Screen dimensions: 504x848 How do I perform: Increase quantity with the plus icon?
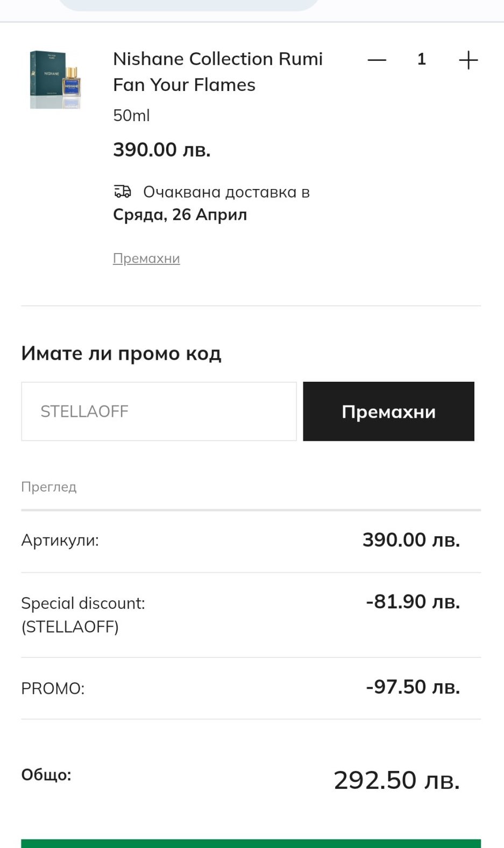(468, 60)
